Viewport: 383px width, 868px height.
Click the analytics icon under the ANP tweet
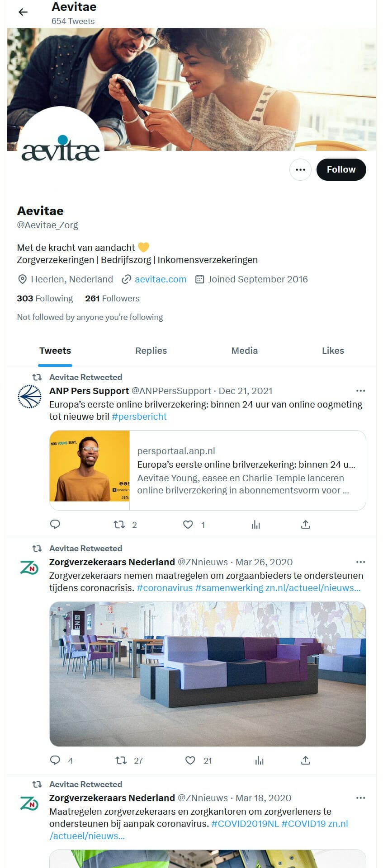(256, 524)
